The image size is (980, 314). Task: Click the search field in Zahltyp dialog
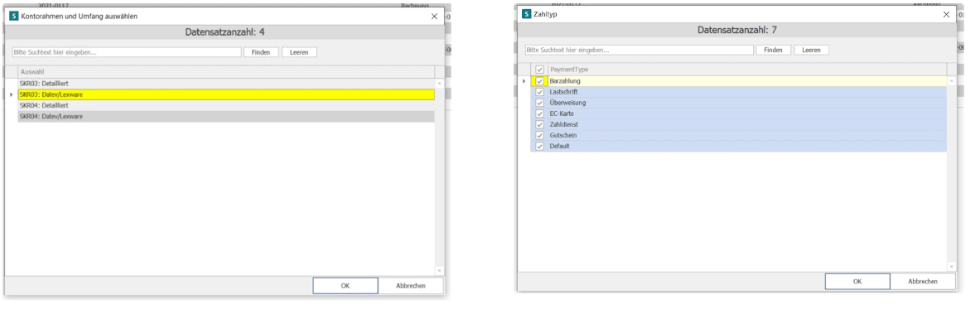[639, 50]
